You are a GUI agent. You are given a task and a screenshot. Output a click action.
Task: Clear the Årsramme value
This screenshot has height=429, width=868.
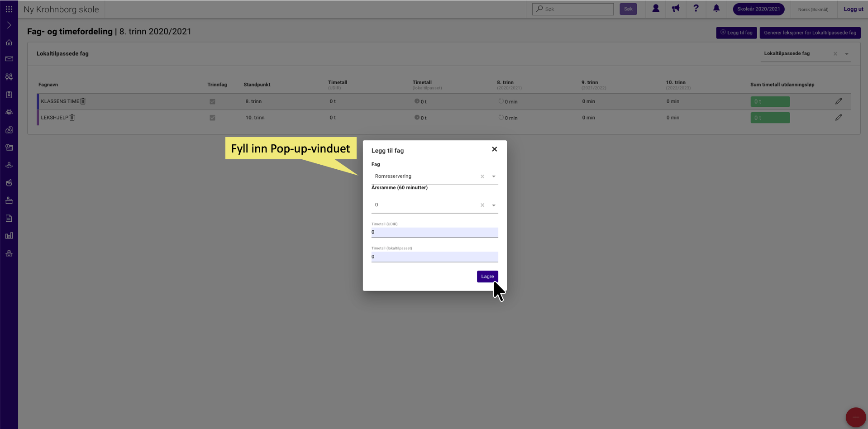(482, 205)
